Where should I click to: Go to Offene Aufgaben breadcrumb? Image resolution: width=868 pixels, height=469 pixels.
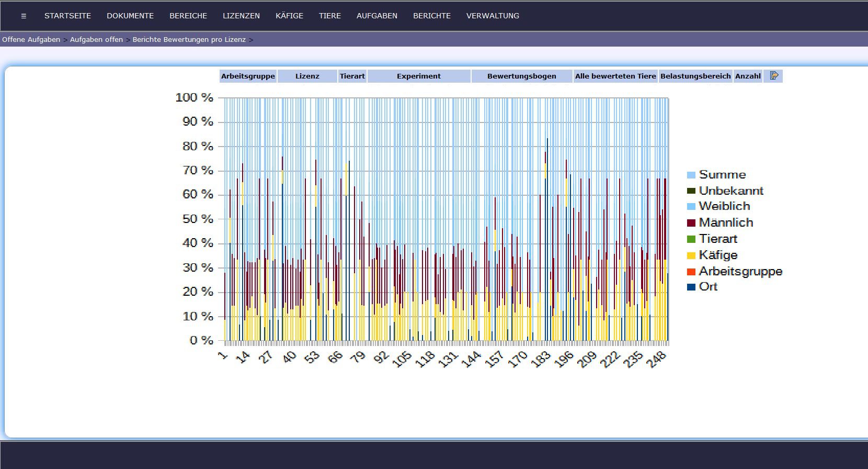tap(31, 40)
